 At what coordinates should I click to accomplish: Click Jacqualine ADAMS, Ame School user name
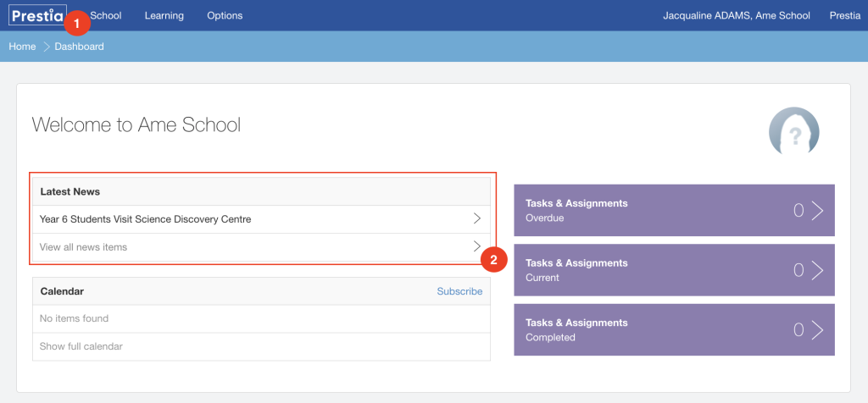[737, 15]
